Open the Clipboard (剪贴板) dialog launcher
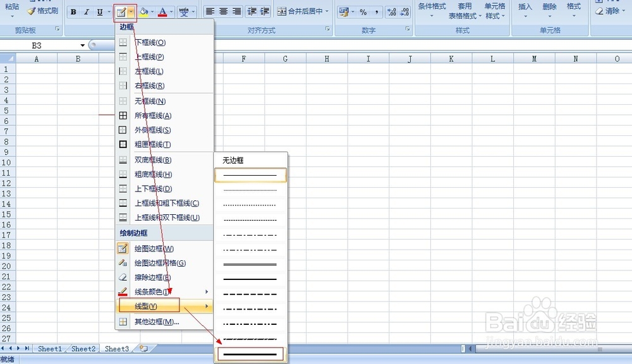 [x=58, y=29]
